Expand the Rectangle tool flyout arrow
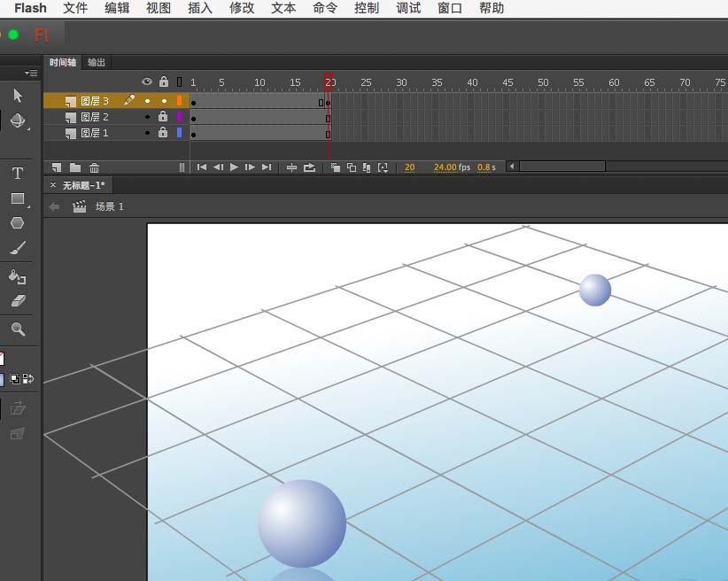728x581 pixels. [x=28, y=206]
